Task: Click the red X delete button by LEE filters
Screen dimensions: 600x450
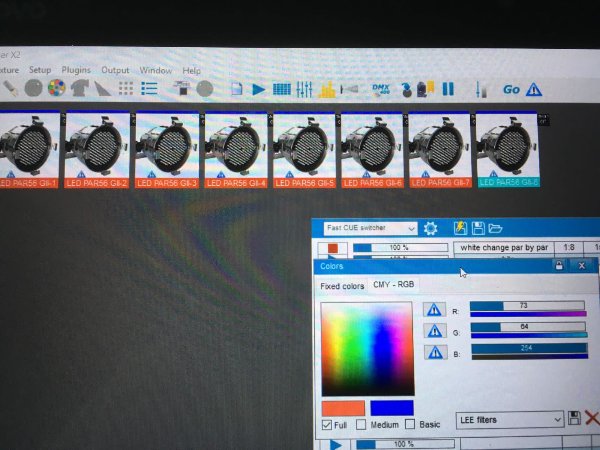Action: pyautogui.click(x=592, y=418)
